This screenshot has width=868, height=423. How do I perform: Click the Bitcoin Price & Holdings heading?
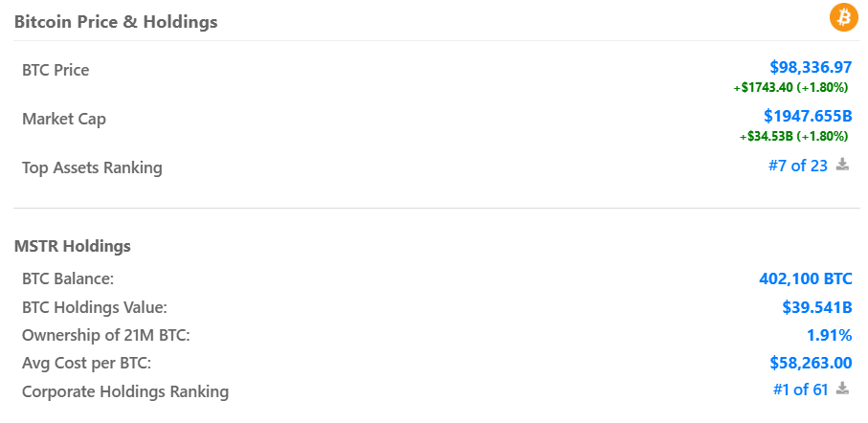[116, 22]
